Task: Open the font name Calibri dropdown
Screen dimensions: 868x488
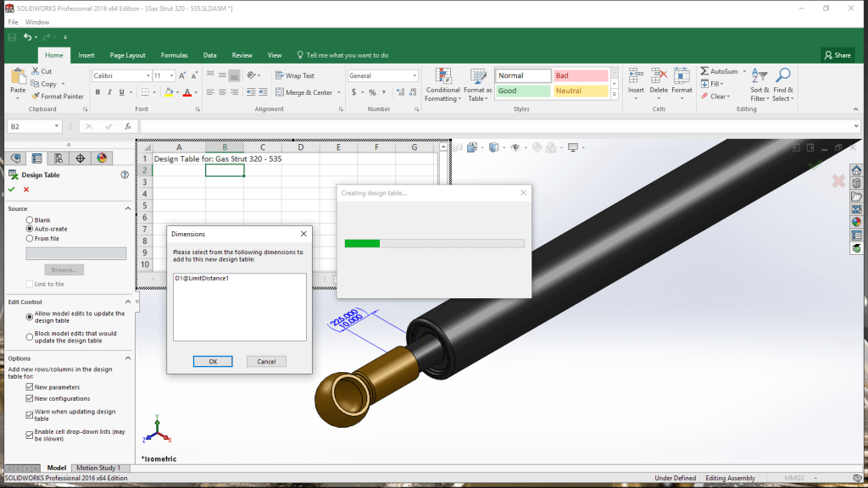Action: [147, 75]
